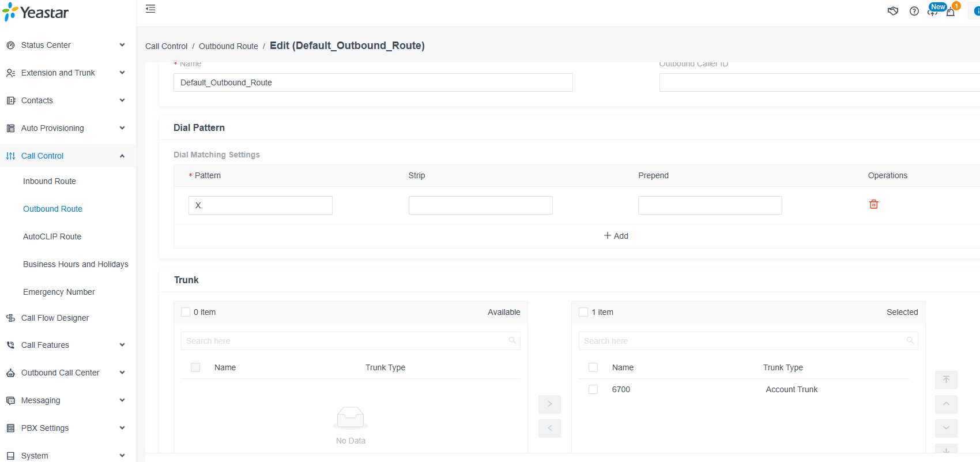Focus the route Name input field
This screenshot has height=462, width=980.
point(373,82)
